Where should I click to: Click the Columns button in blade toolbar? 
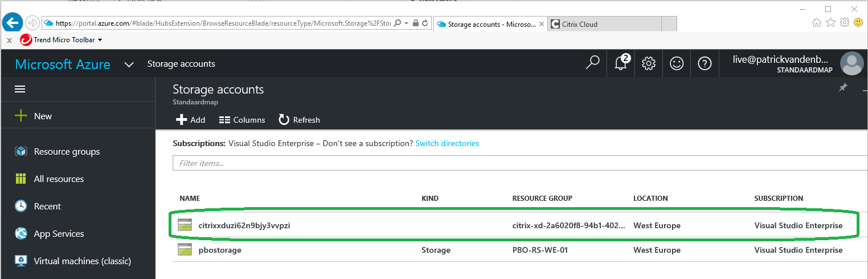coord(242,120)
